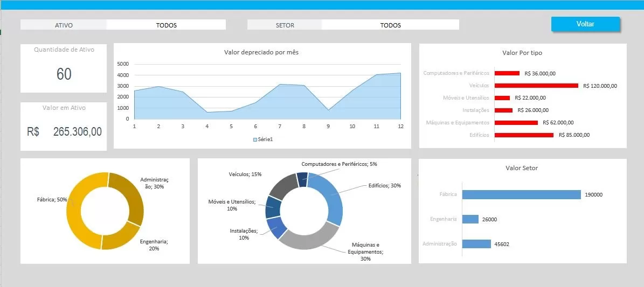Select the ATIVO filter label
Image resolution: width=644 pixels, height=287 pixels.
tap(64, 25)
